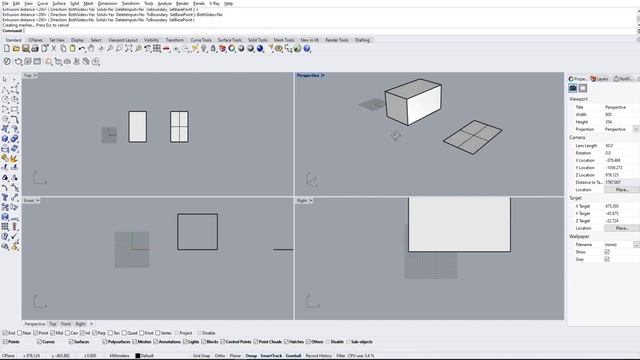Click the Open file folder icon
The width and height of the screenshot is (640, 360).
point(16,49)
